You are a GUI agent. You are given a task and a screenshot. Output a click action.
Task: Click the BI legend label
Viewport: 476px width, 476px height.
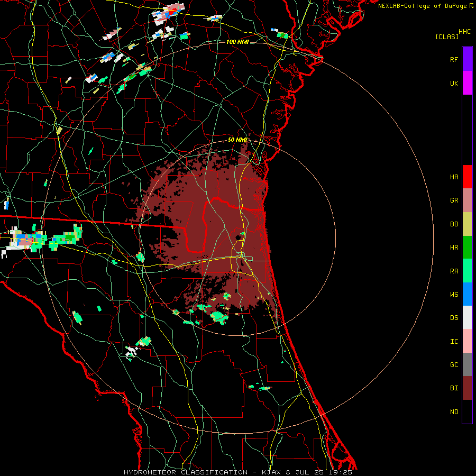pyautogui.click(x=454, y=388)
